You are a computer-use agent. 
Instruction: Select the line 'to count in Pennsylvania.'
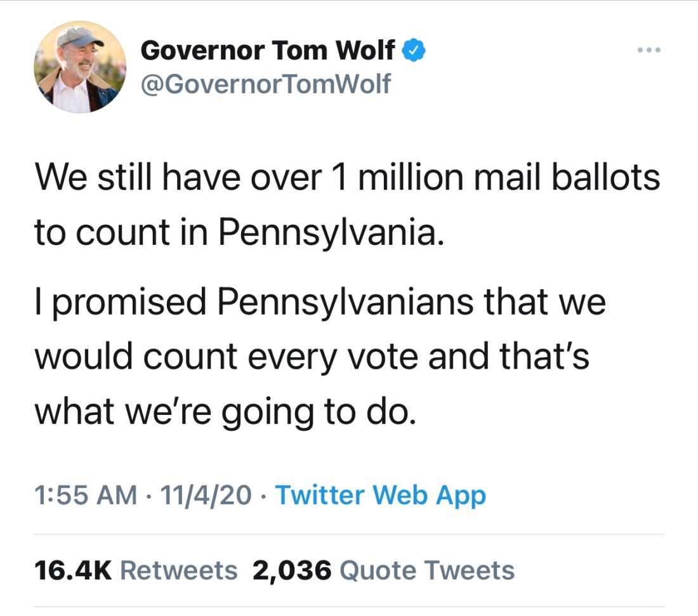(x=235, y=234)
